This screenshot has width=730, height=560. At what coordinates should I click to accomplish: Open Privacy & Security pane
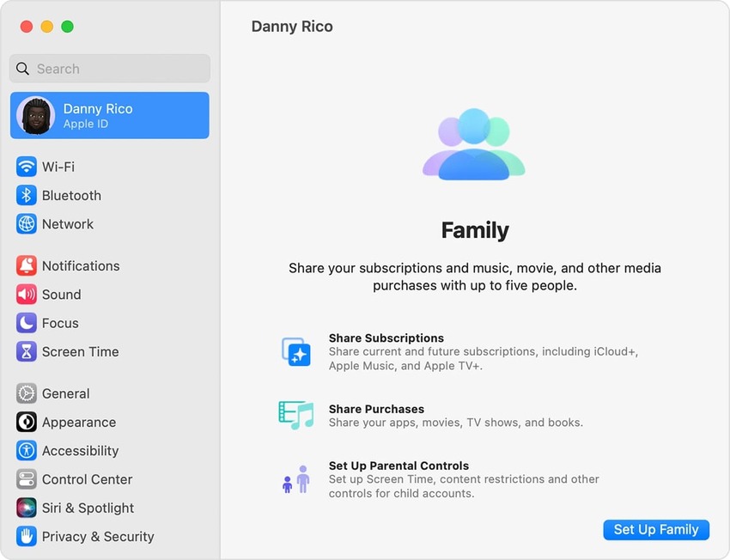(x=97, y=537)
